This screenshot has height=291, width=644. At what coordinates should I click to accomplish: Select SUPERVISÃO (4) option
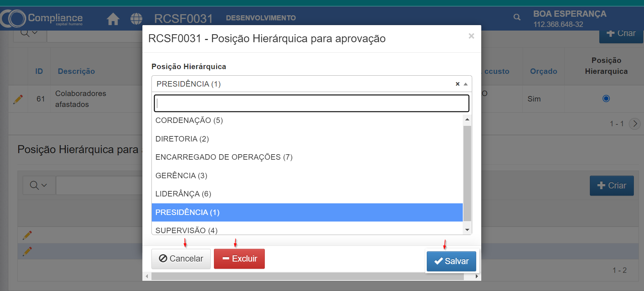click(x=307, y=229)
